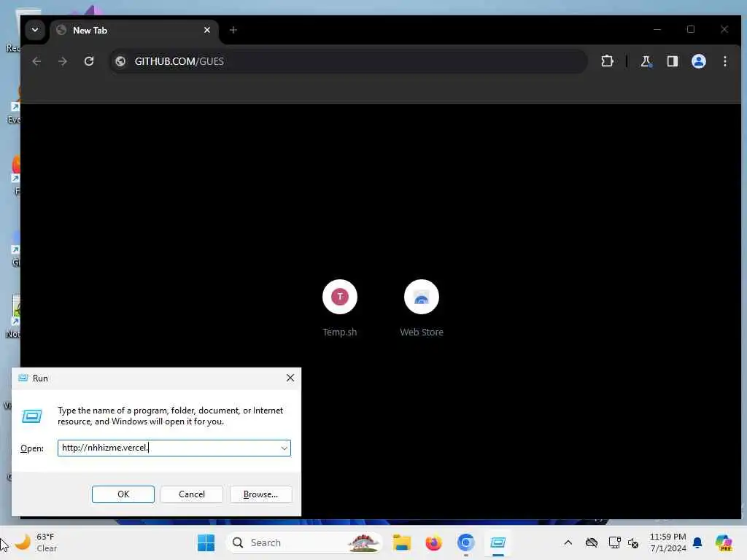This screenshot has height=560, width=747.
Task: Click Cancel in the Run dialog
Action: click(192, 494)
